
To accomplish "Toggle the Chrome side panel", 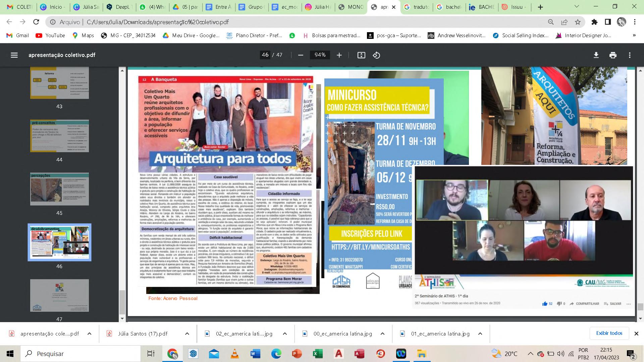I will click(608, 22).
